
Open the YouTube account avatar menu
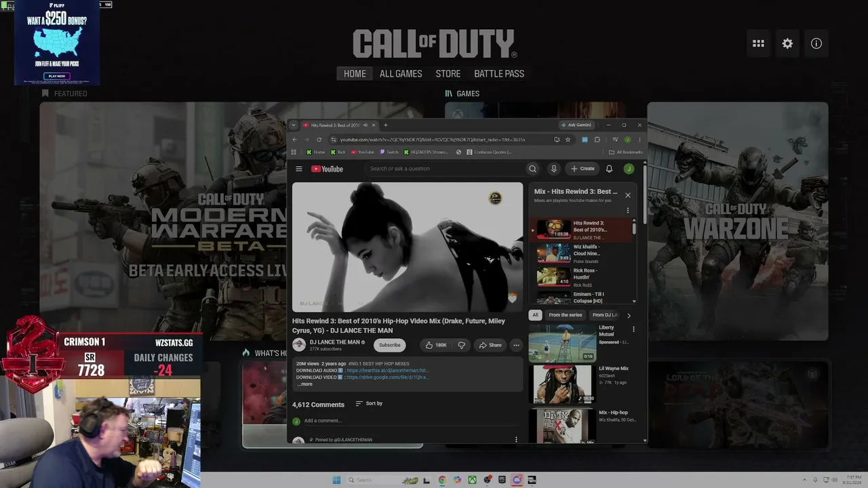[629, 169]
